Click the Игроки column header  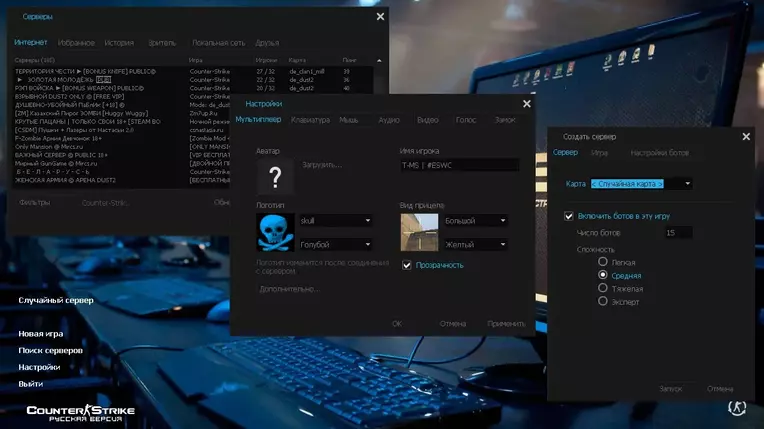click(267, 60)
